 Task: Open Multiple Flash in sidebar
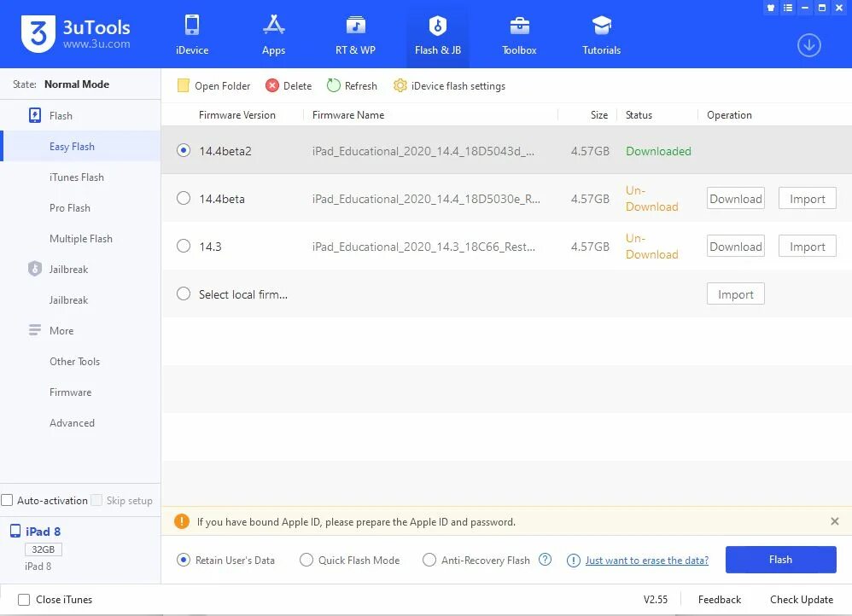point(80,239)
